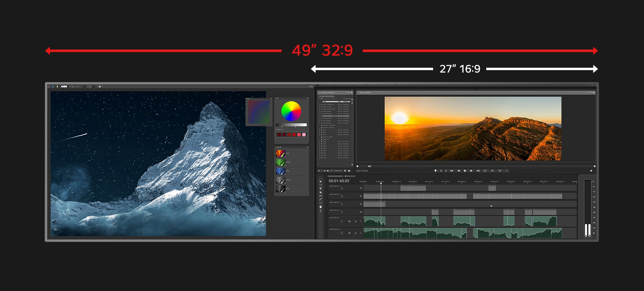This screenshot has width=644, height=291.
Task: Pick the line tool in timeline toolbar
Action: coord(320,199)
